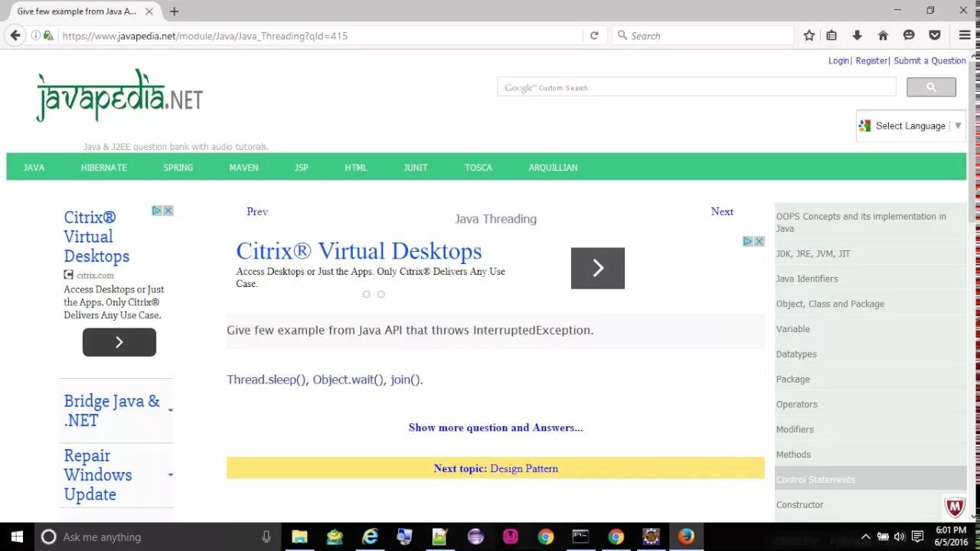This screenshot has width=980, height=551.
Task: Open the HIBERNATE menu item
Action: click(x=104, y=167)
